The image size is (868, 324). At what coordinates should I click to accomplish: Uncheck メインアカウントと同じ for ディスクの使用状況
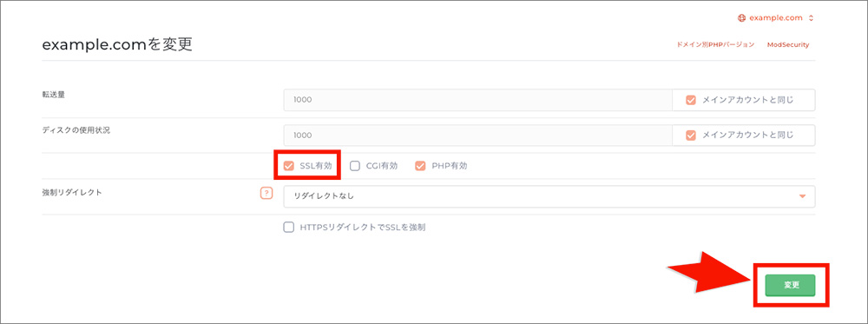point(690,136)
